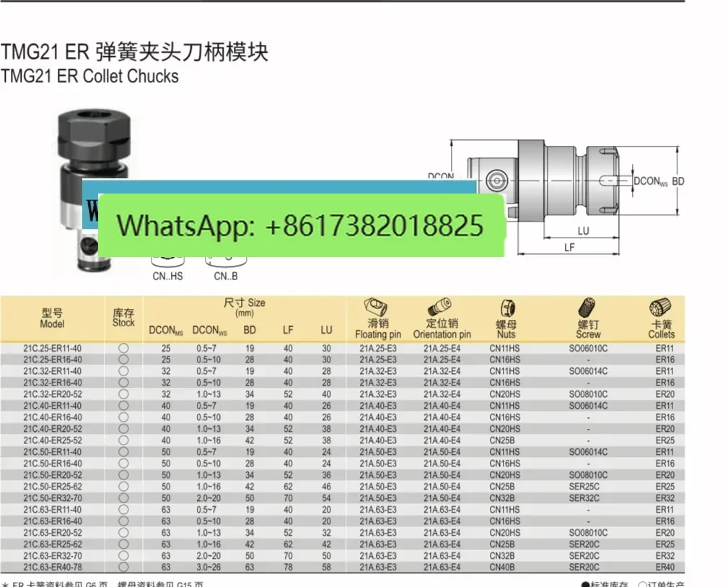The image size is (728, 587).
Task: Click the WhatsApp contact number banner
Action: pos(302,225)
